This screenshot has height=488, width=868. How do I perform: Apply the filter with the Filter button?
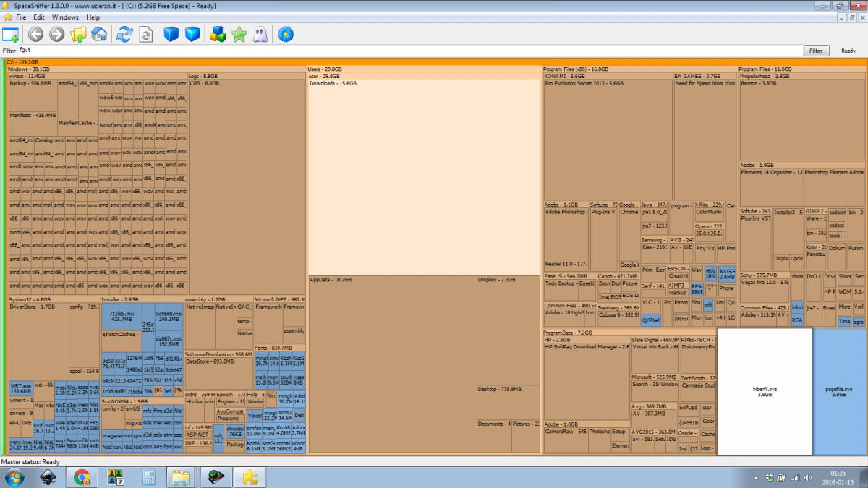(x=816, y=51)
